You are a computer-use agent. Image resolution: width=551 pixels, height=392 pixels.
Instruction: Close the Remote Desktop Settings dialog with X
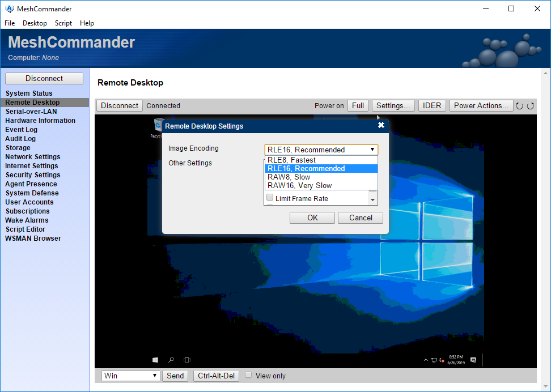[381, 125]
